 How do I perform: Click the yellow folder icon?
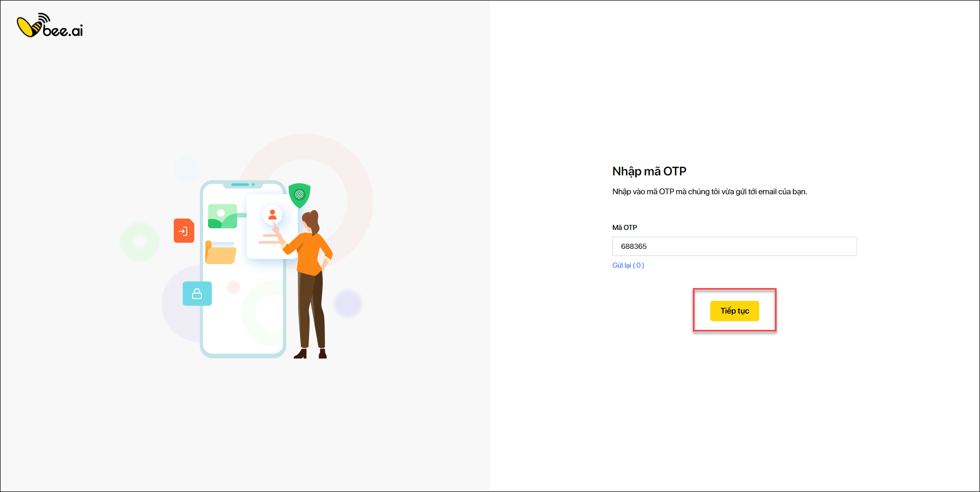(x=220, y=252)
